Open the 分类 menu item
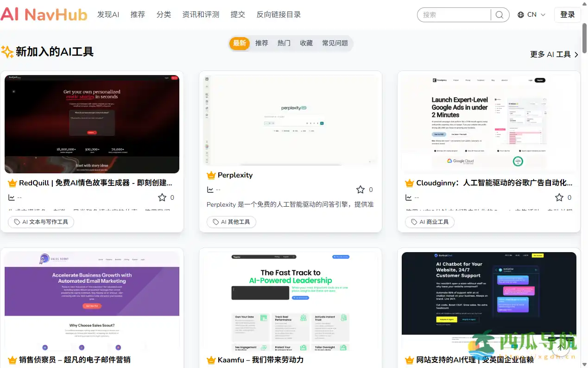The width and height of the screenshot is (588, 368). tap(163, 14)
